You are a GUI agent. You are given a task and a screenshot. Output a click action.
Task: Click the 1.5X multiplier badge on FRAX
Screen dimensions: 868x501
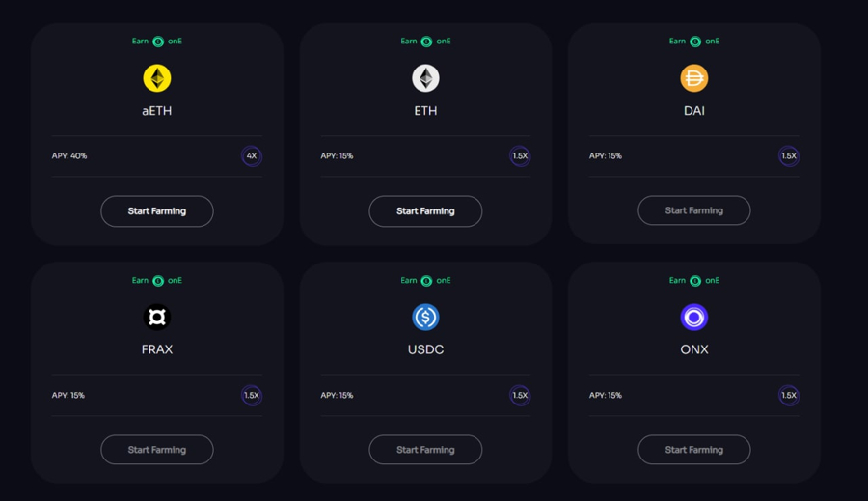[x=252, y=395]
